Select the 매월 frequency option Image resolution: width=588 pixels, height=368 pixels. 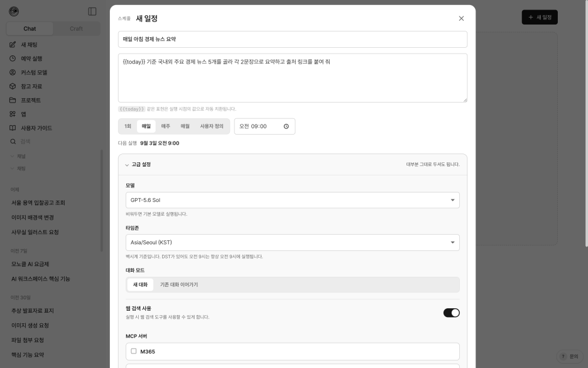[185, 126]
